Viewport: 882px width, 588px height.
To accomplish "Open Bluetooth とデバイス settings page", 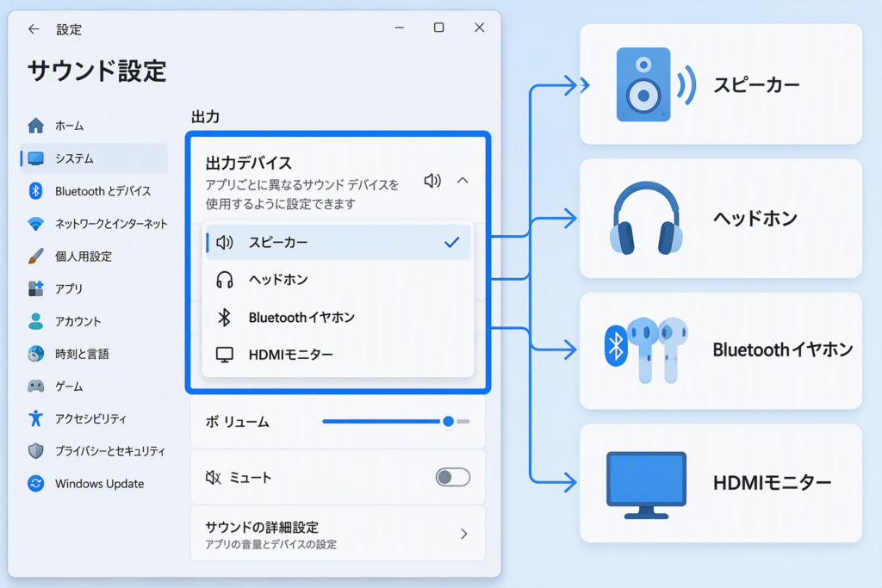I will point(94,191).
